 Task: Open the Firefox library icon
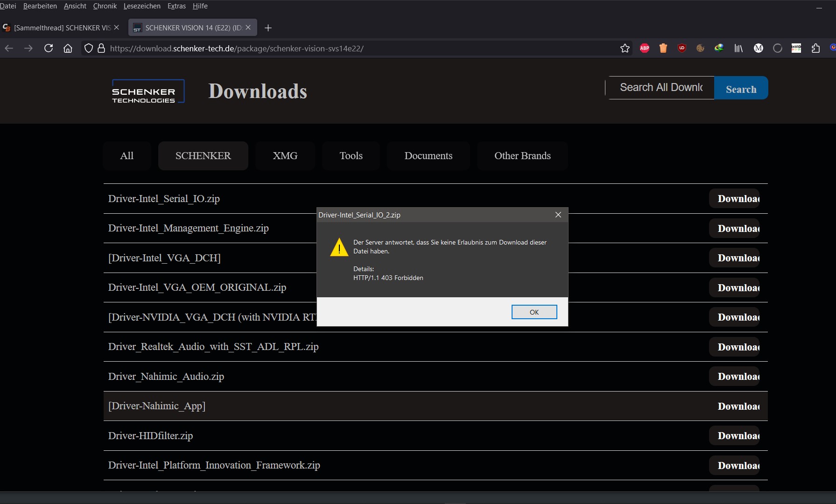[x=738, y=48]
